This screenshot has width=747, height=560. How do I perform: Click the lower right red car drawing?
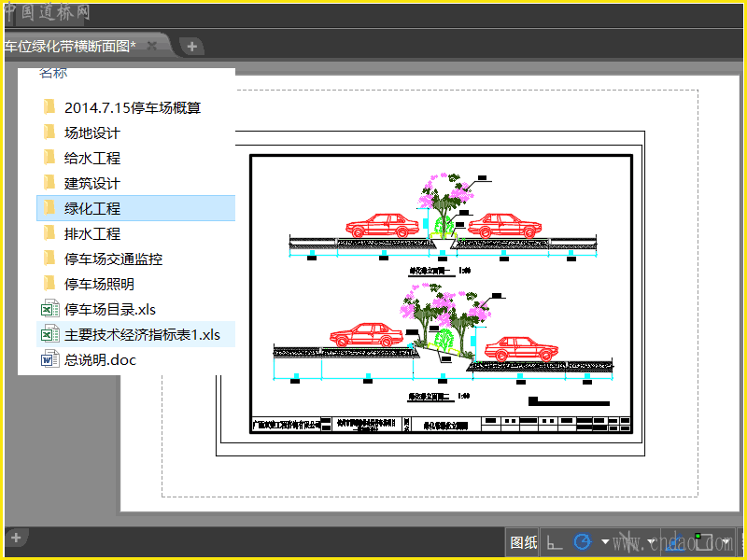click(x=521, y=348)
